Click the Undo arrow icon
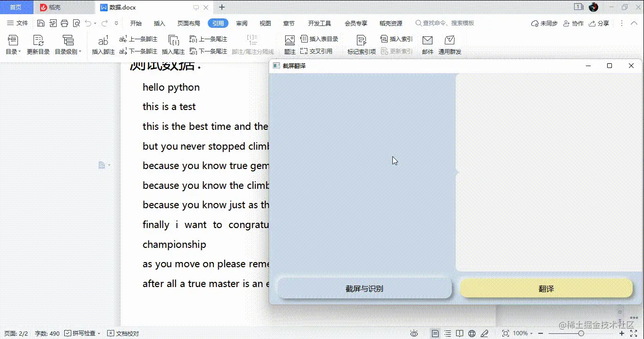The height and width of the screenshot is (339, 644). pos(88,23)
